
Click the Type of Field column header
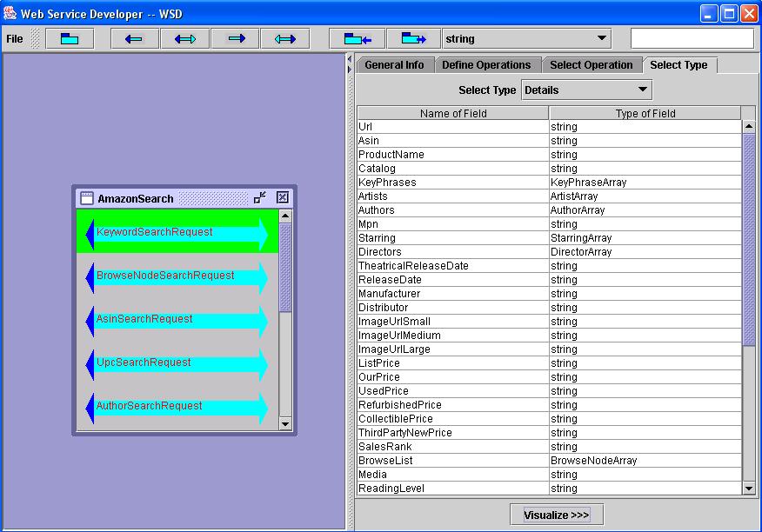click(x=645, y=113)
